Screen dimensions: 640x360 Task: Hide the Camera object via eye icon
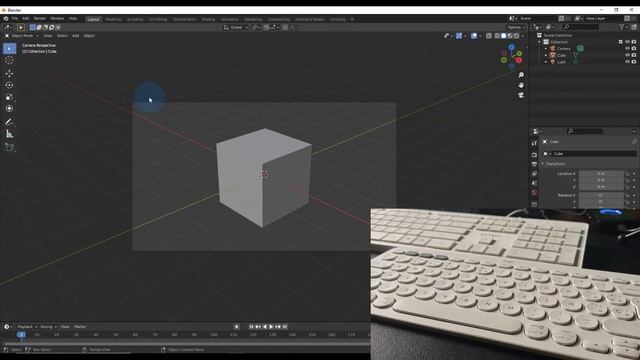pyautogui.click(x=627, y=49)
